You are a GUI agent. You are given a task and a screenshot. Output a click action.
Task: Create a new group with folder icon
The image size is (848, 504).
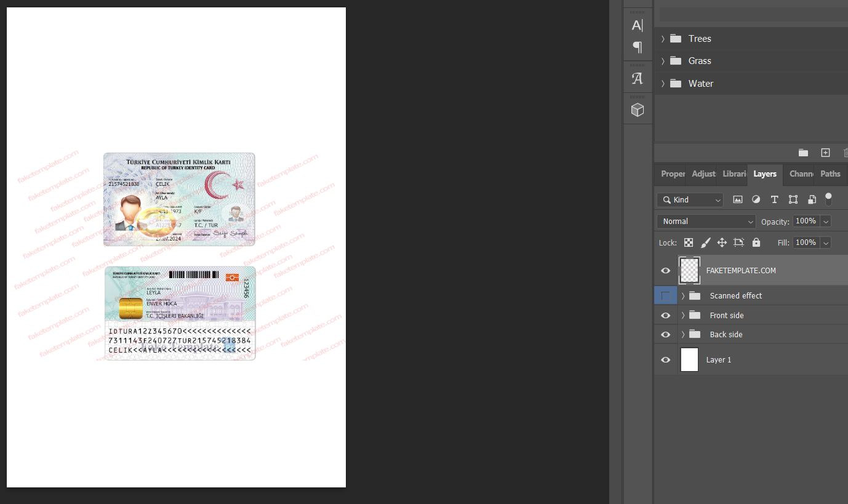click(803, 153)
